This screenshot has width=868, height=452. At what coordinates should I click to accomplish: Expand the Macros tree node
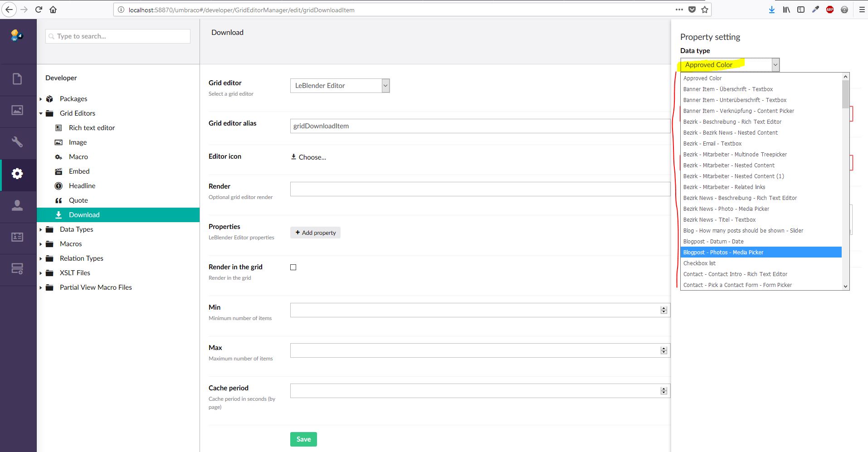[x=41, y=244]
